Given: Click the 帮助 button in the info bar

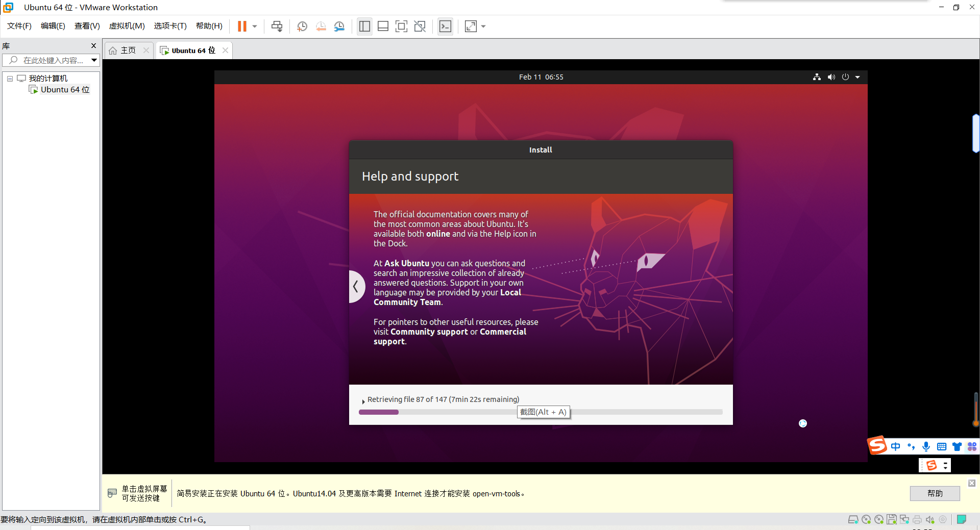Looking at the screenshot, I should (x=935, y=493).
